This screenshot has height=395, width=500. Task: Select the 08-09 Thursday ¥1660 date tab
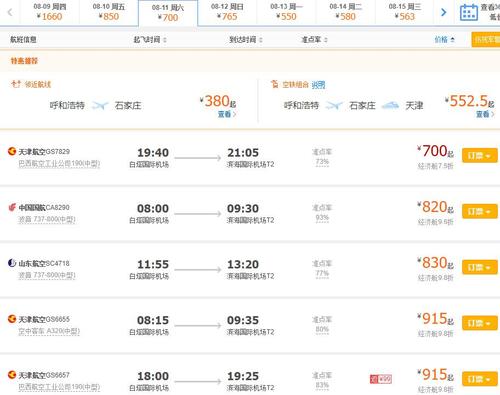coord(50,12)
